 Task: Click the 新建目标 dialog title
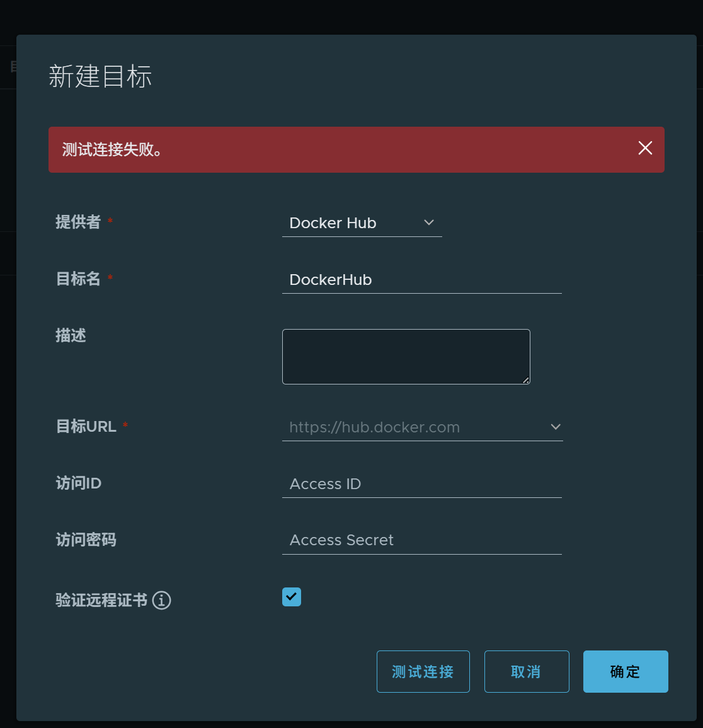point(100,77)
